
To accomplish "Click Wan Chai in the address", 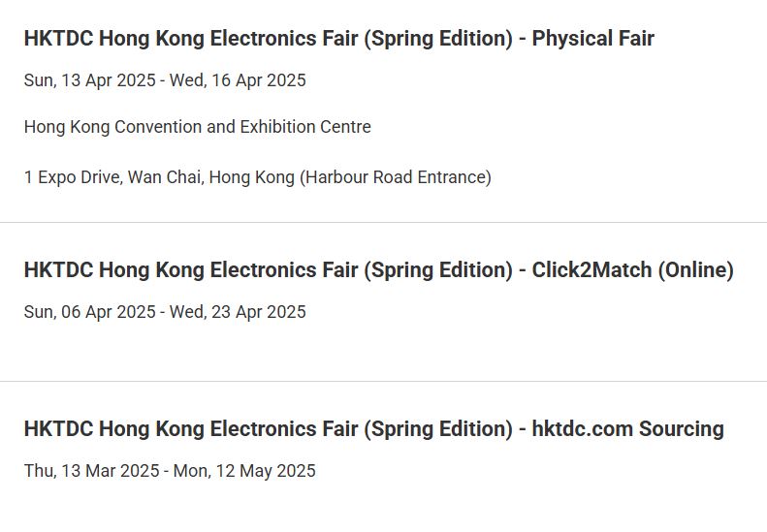I will click(x=166, y=177).
